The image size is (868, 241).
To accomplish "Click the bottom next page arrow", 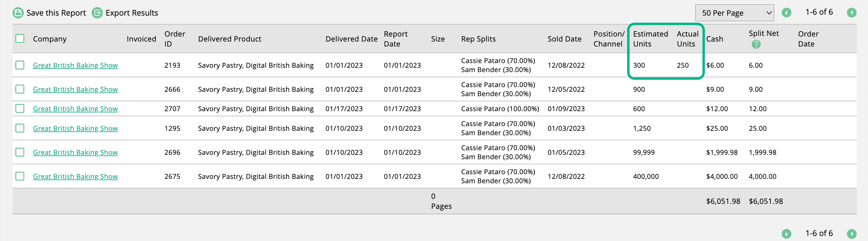I will (x=851, y=234).
